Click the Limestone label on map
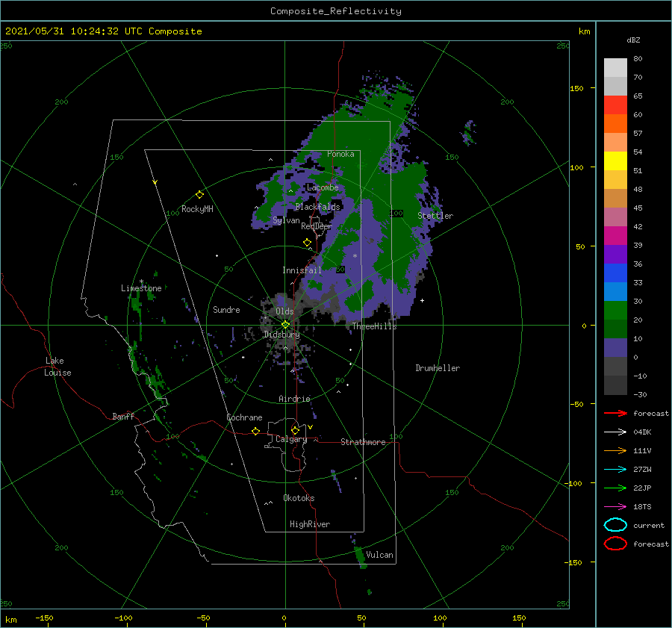Viewport: 672px width, 628px height. (x=141, y=288)
